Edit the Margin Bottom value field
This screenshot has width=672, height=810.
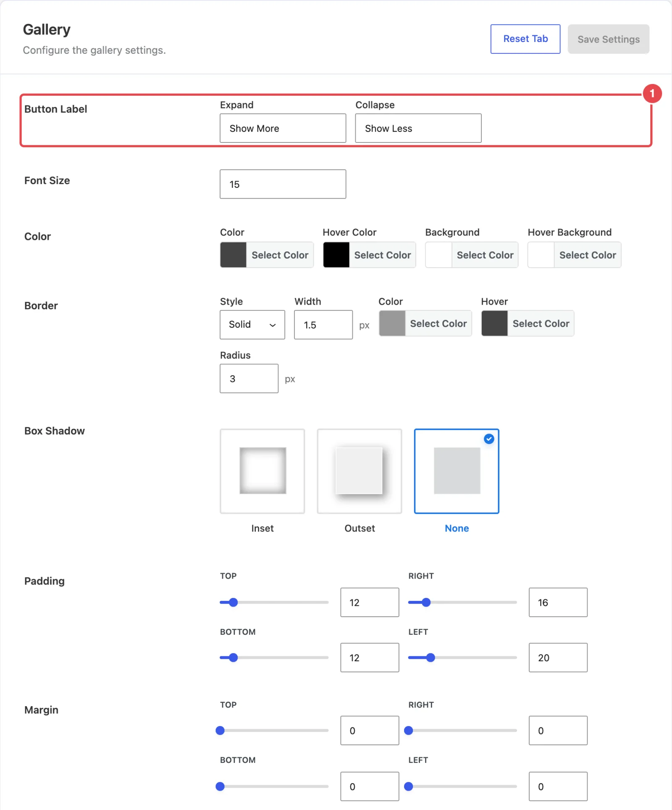370,786
